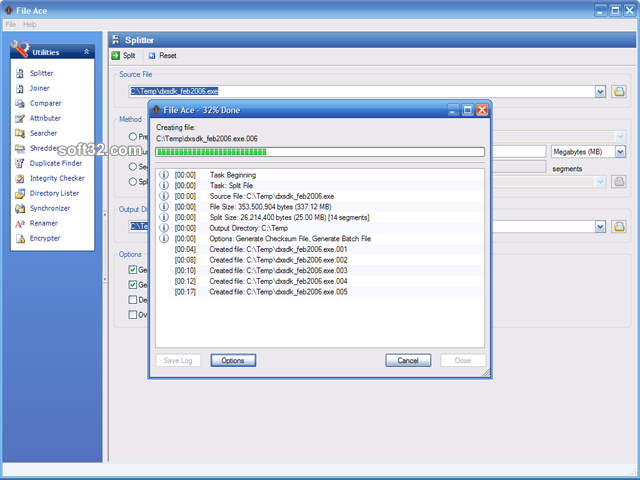The height and width of the screenshot is (480, 640).
Task: Open the Comparer utility icon
Action: coord(20,103)
